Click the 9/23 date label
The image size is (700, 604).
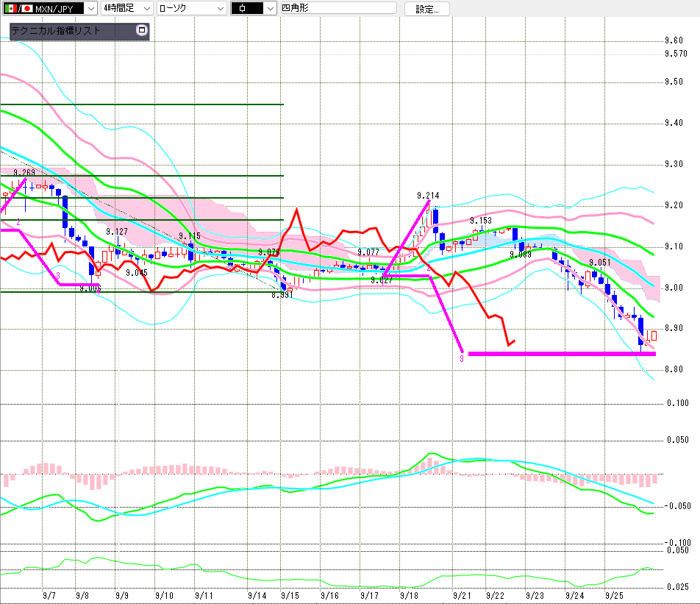pyautogui.click(x=535, y=595)
